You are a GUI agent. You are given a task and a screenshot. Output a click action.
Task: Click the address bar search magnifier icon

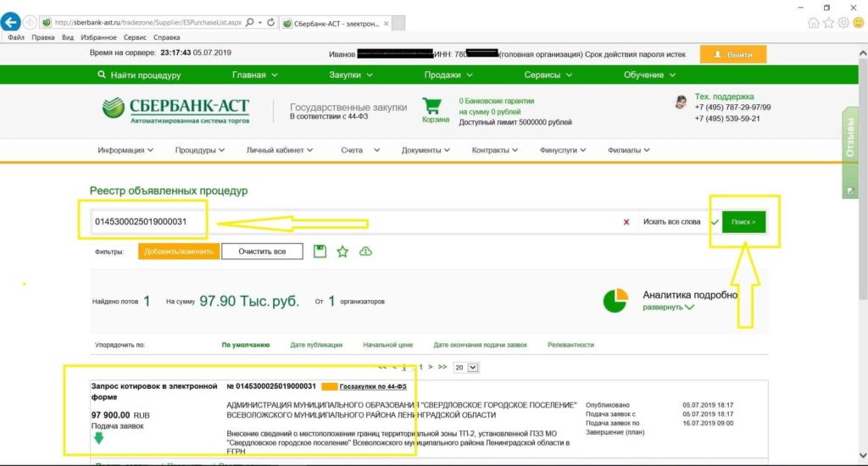[x=250, y=22]
